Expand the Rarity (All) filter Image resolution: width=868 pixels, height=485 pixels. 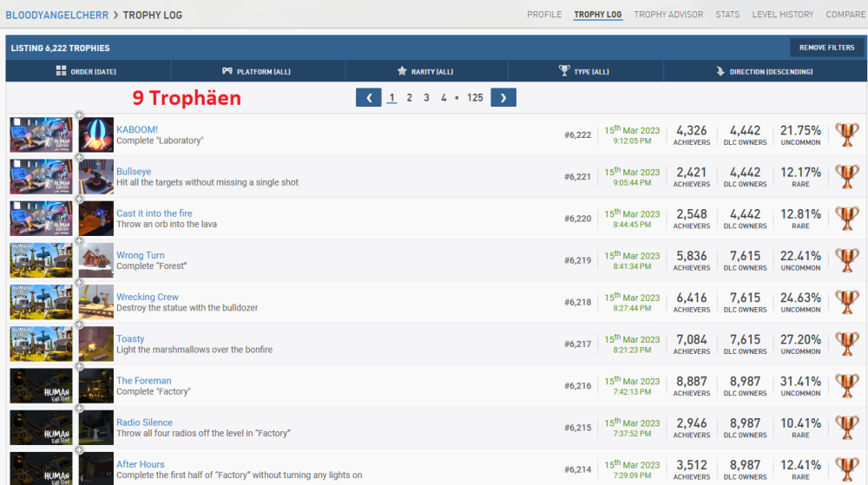(425, 71)
